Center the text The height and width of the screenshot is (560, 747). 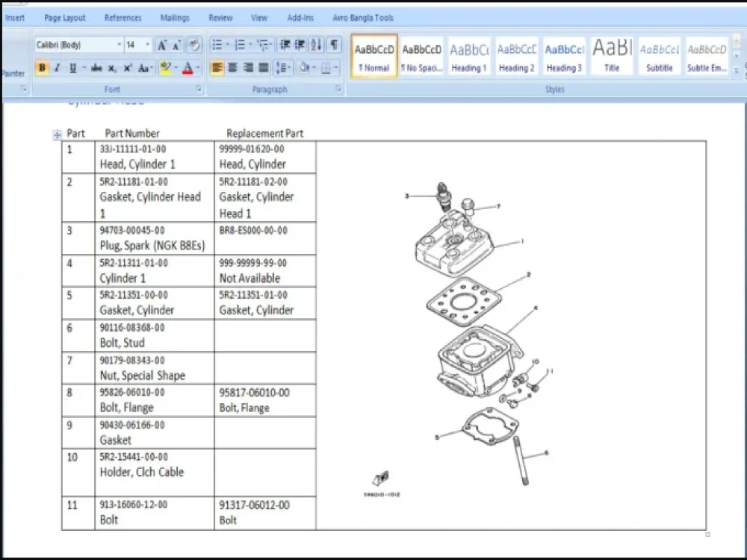click(x=232, y=68)
